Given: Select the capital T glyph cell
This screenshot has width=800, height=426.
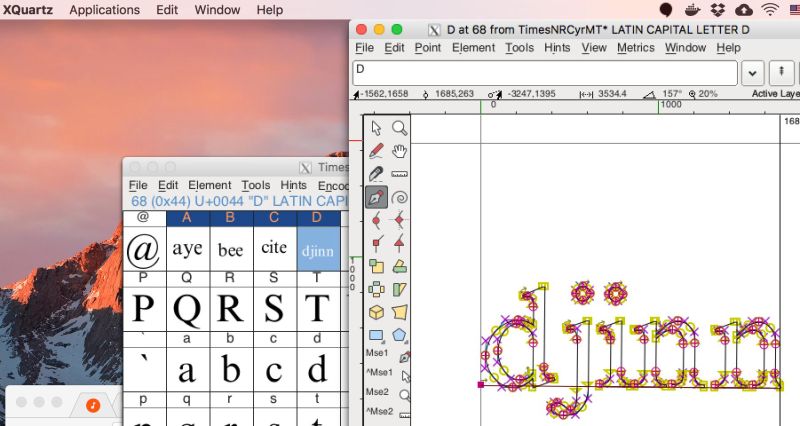Looking at the screenshot, I should pyautogui.click(x=318, y=309).
